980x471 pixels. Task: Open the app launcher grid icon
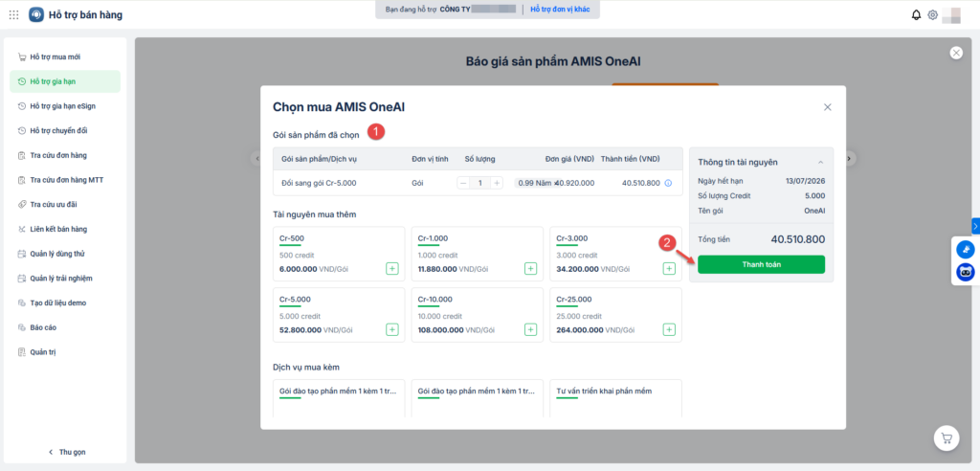(x=13, y=14)
